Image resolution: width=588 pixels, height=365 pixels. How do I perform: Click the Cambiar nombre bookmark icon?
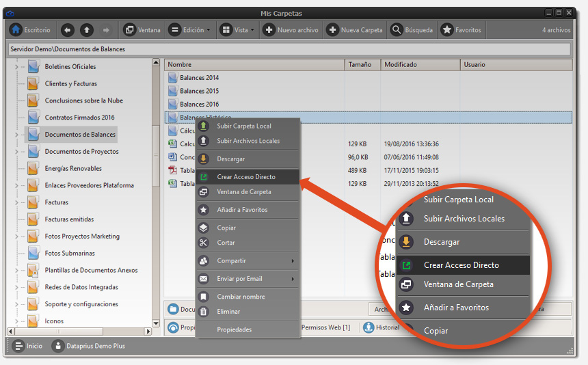click(203, 297)
